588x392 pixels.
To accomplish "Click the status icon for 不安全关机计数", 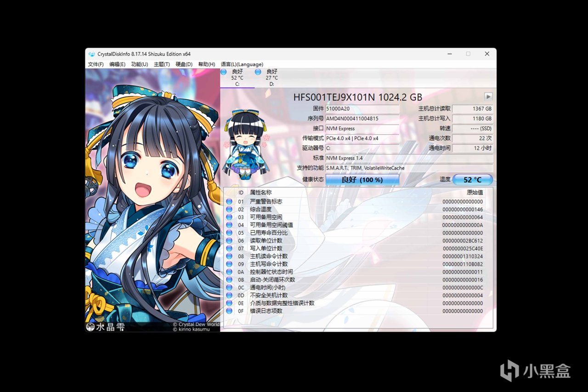I will (229, 295).
